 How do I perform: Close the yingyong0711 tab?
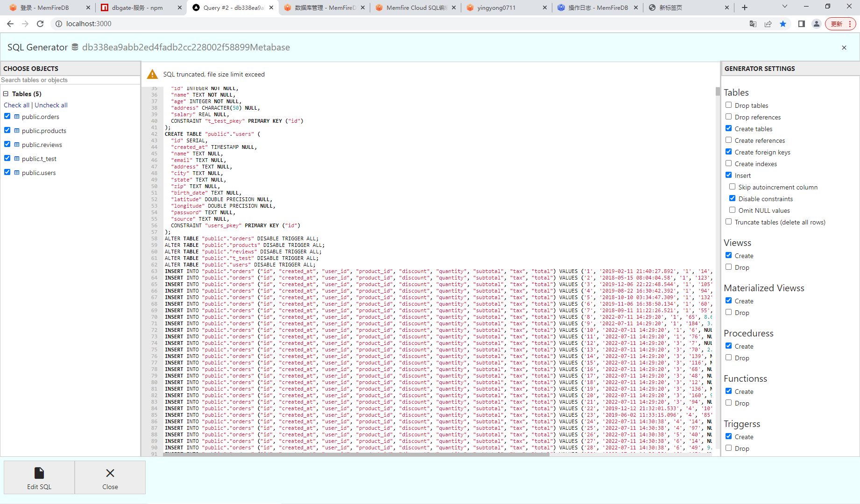pyautogui.click(x=545, y=7)
